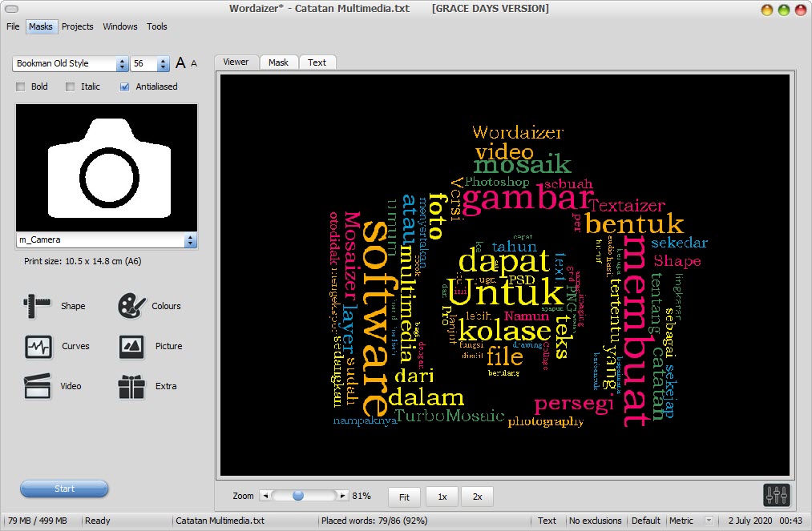812x531 pixels.
Task: Open the Masks menu
Action: 40,26
